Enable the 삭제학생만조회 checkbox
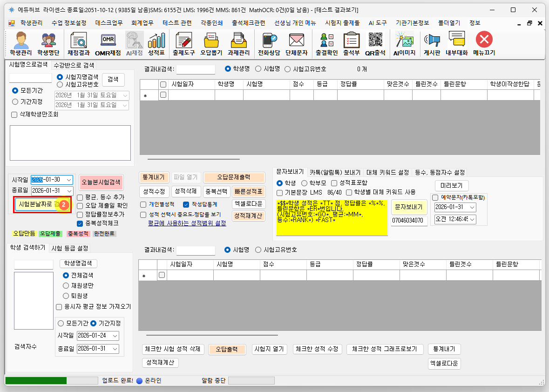The height and width of the screenshot is (392, 549). coord(13,115)
